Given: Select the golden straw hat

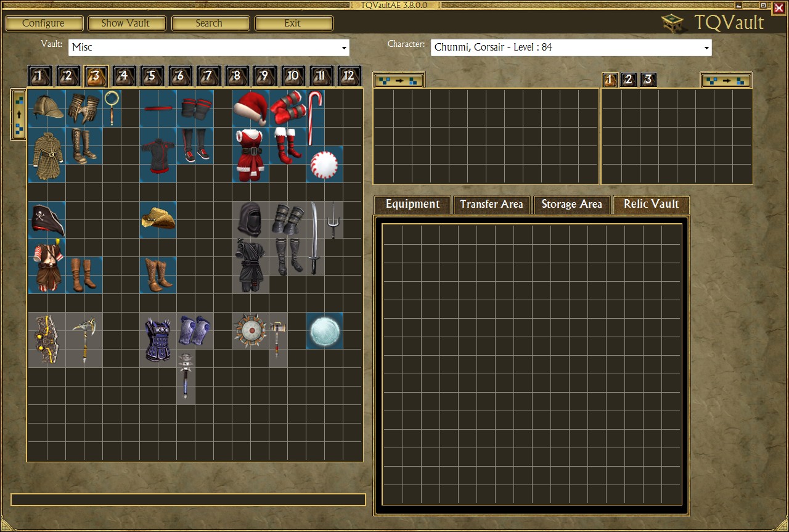Looking at the screenshot, I should coord(158,219).
